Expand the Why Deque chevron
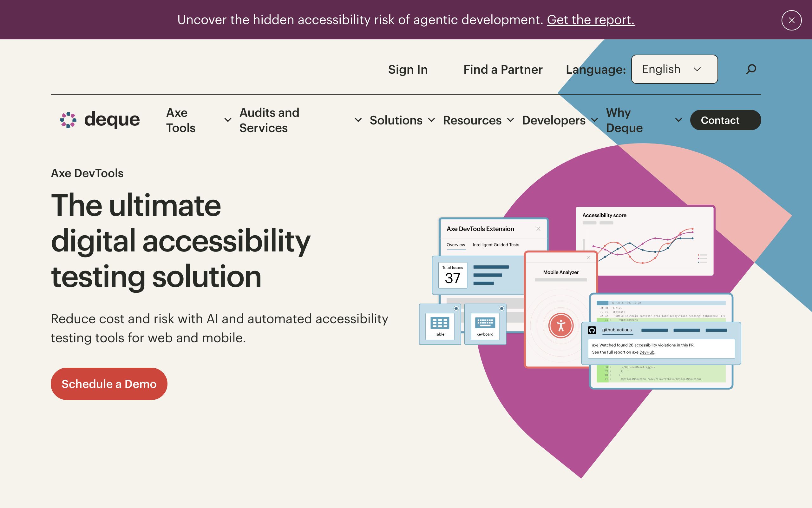 click(x=678, y=120)
